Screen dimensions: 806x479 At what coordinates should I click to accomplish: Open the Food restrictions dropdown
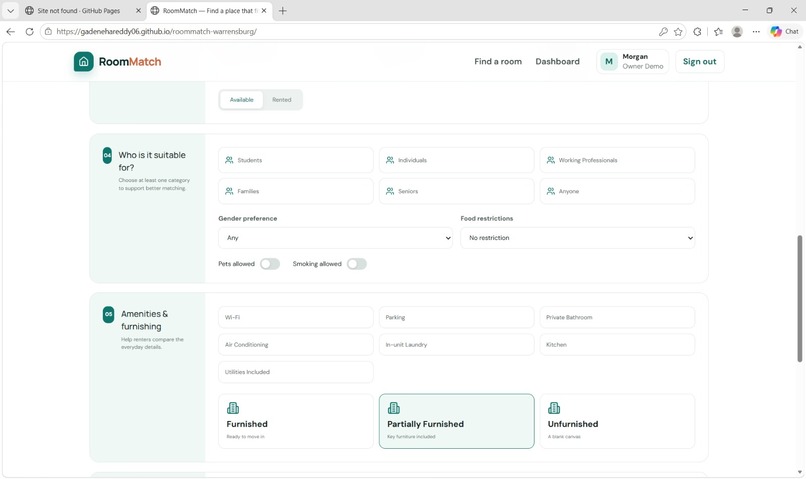point(577,238)
